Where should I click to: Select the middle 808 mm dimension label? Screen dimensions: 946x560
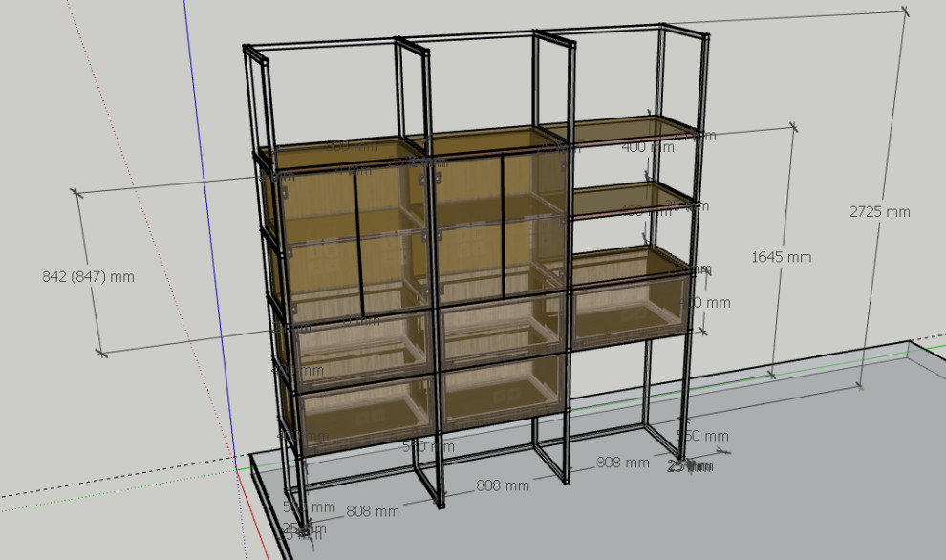[x=502, y=485]
